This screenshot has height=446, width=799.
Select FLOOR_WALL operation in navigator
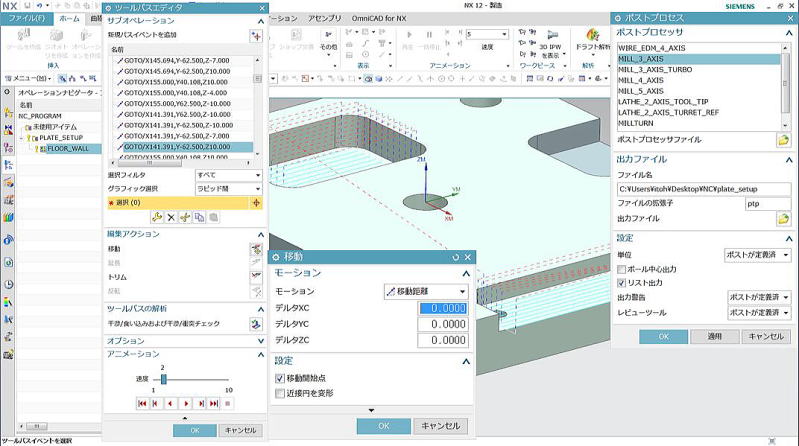68,148
